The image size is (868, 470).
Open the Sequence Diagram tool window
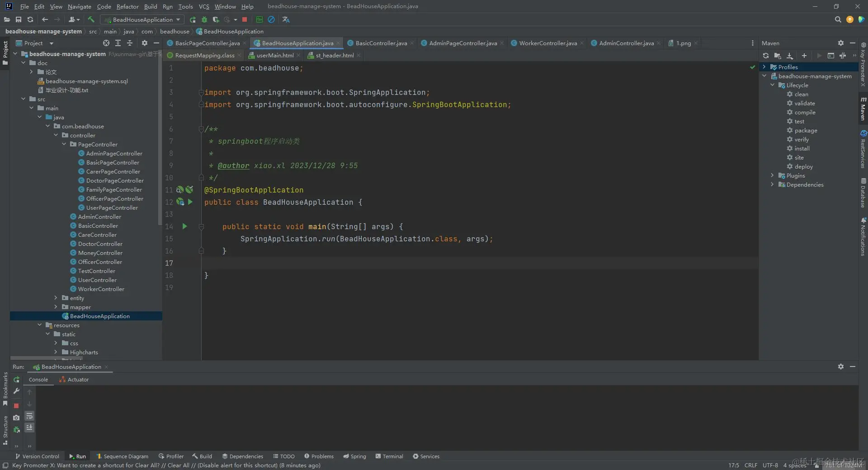tap(123, 456)
